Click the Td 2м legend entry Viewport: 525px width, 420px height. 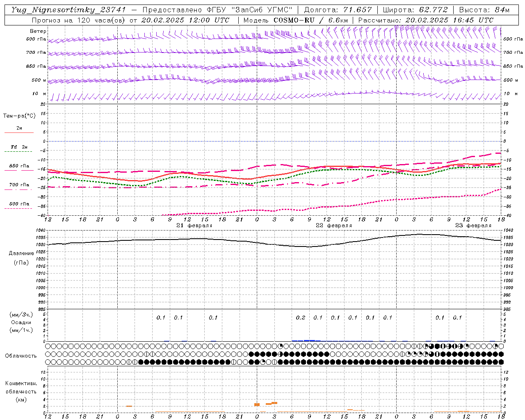pyautogui.click(x=19, y=147)
